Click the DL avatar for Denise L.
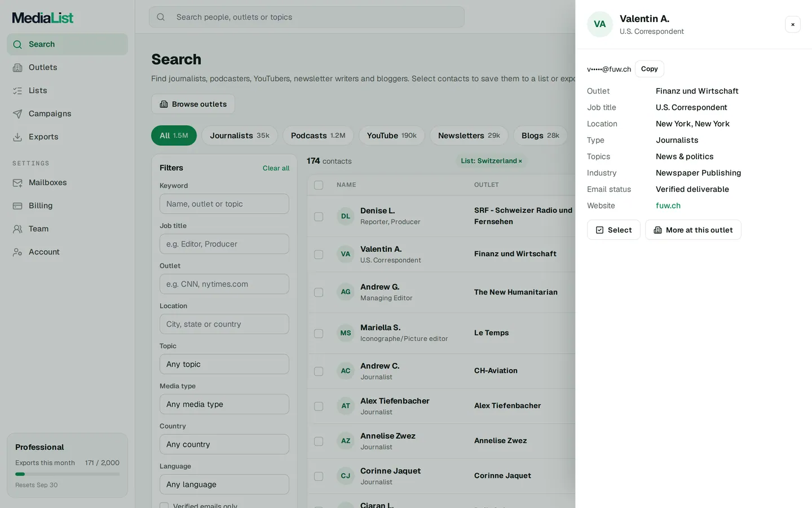The height and width of the screenshot is (508, 812). [x=346, y=216]
